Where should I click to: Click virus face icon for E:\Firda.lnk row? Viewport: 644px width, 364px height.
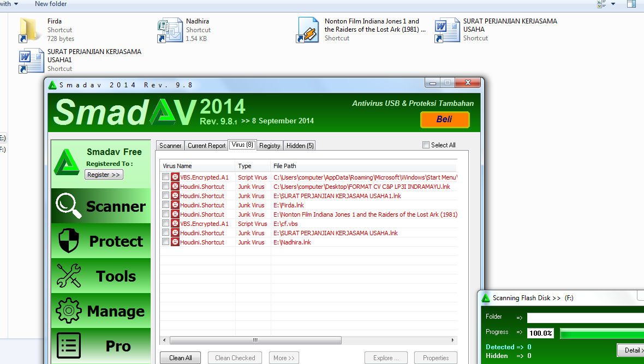point(175,205)
